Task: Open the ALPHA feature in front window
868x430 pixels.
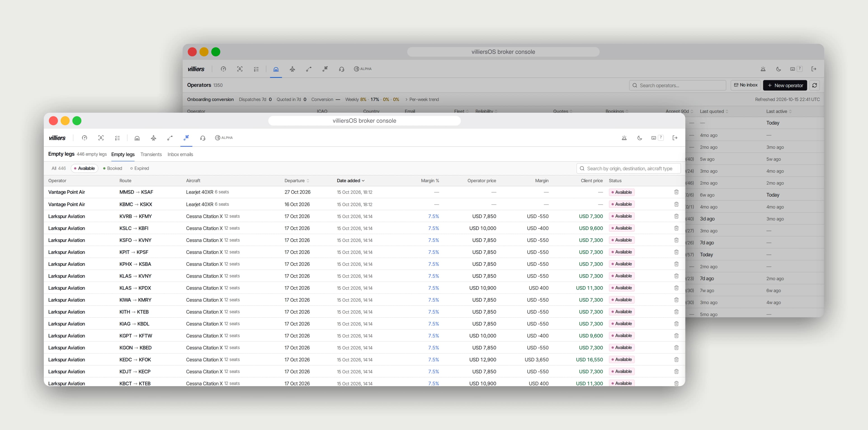Action: point(224,138)
